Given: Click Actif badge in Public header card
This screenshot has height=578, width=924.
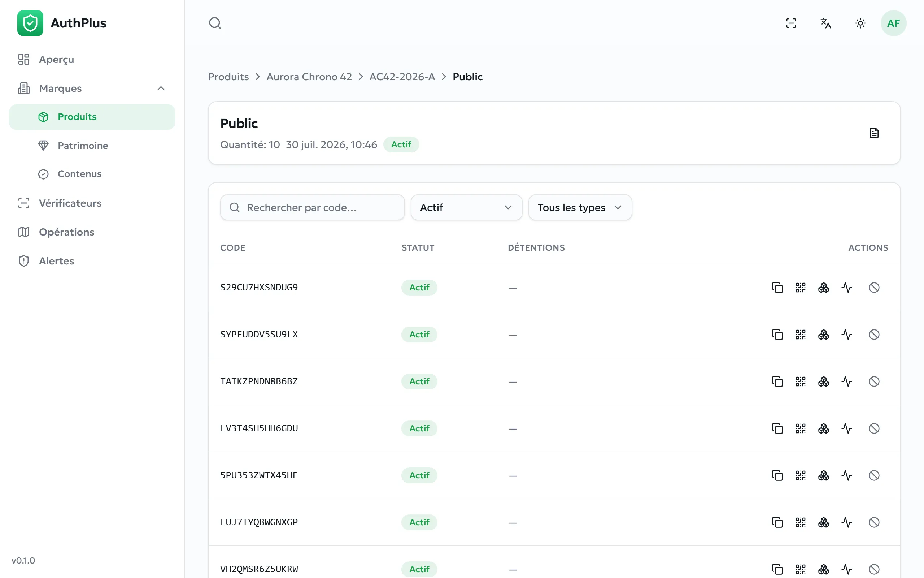Looking at the screenshot, I should pos(401,144).
